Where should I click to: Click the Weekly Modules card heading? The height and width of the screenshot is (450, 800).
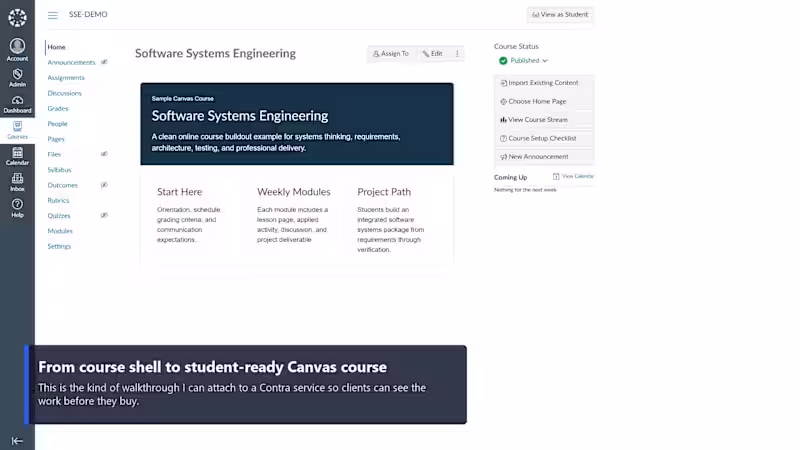(294, 192)
